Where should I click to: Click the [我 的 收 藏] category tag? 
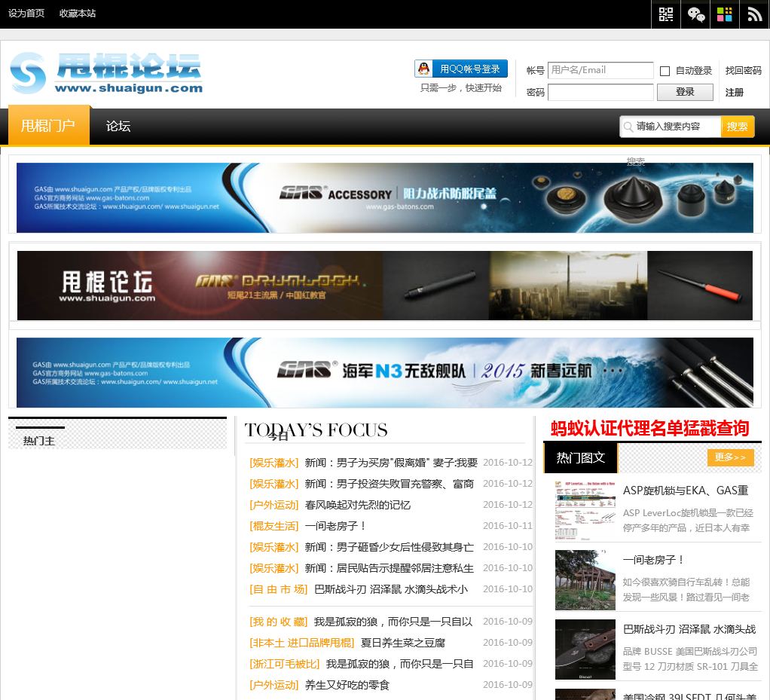point(279,622)
